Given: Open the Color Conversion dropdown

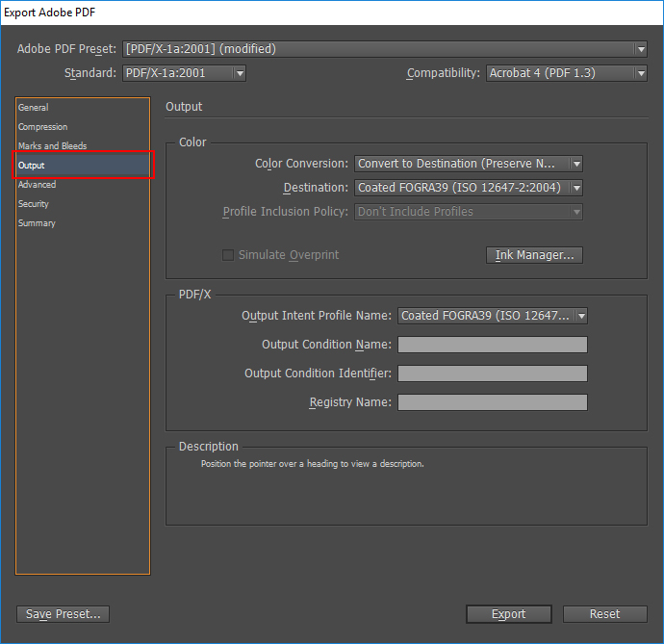Looking at the screenshot, I should [x=469, y=164].
